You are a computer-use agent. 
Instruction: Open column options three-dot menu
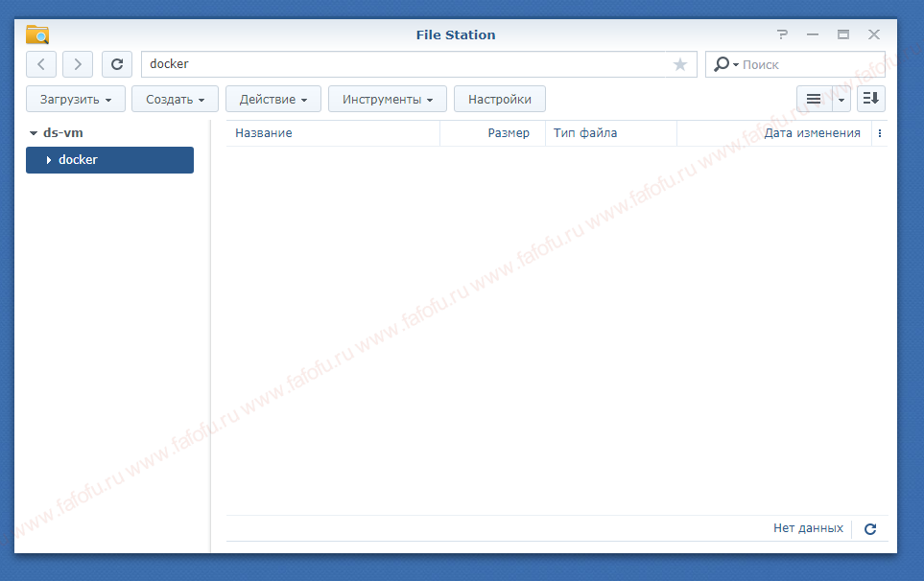(x=880, y=133)
